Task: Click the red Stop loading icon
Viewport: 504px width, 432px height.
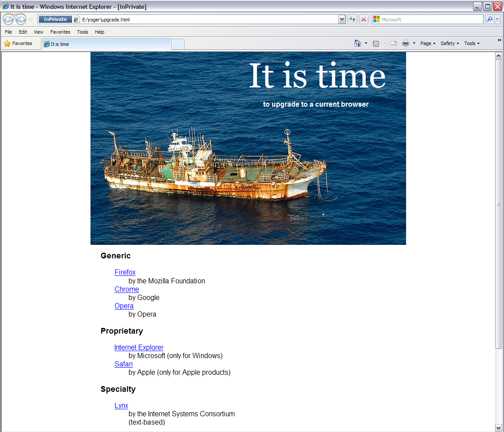Action: 363,19
